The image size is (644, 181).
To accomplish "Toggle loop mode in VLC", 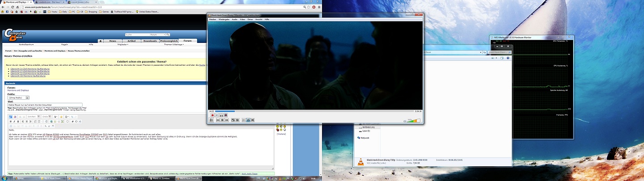I will (248, 120).
